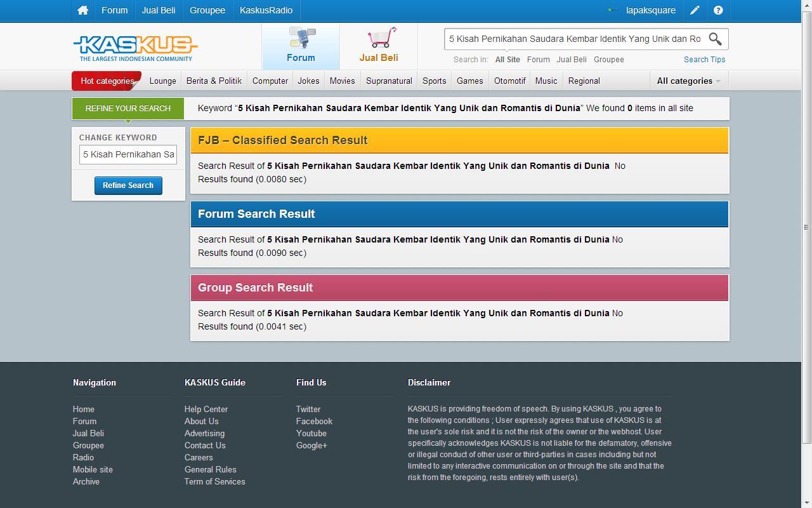Click the main search input field

pyautogui.click(x=575, y=39)
